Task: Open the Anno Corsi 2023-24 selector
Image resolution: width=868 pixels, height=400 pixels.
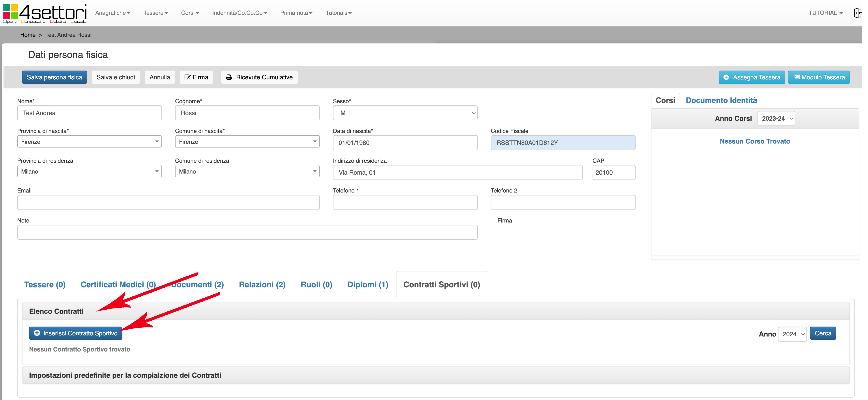Action: (776, 119)
